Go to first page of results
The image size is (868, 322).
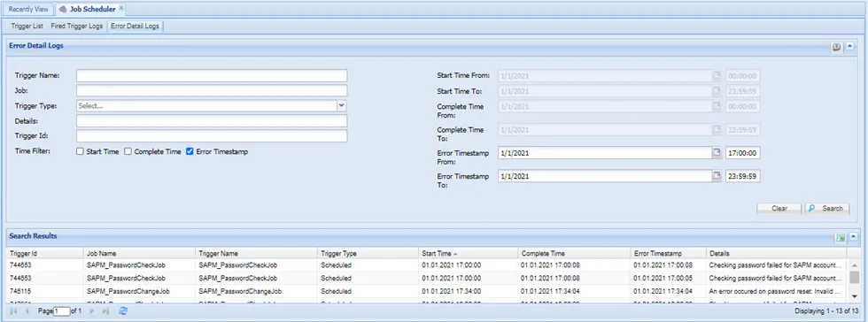coord(13,311)
